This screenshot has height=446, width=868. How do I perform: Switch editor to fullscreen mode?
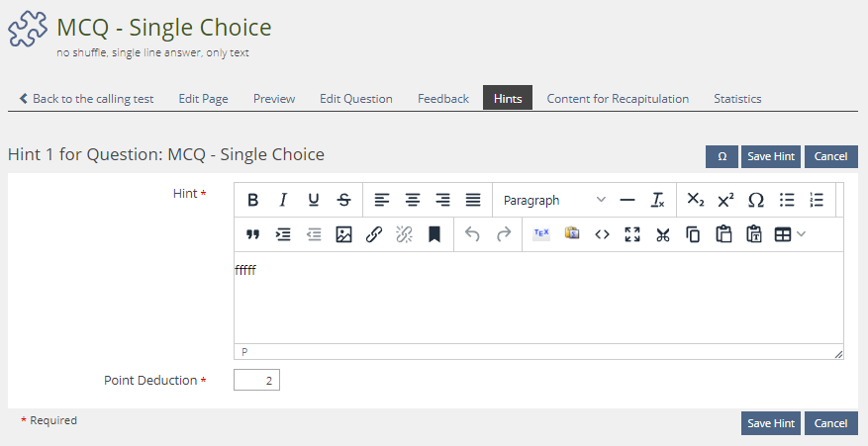point(632,234)
